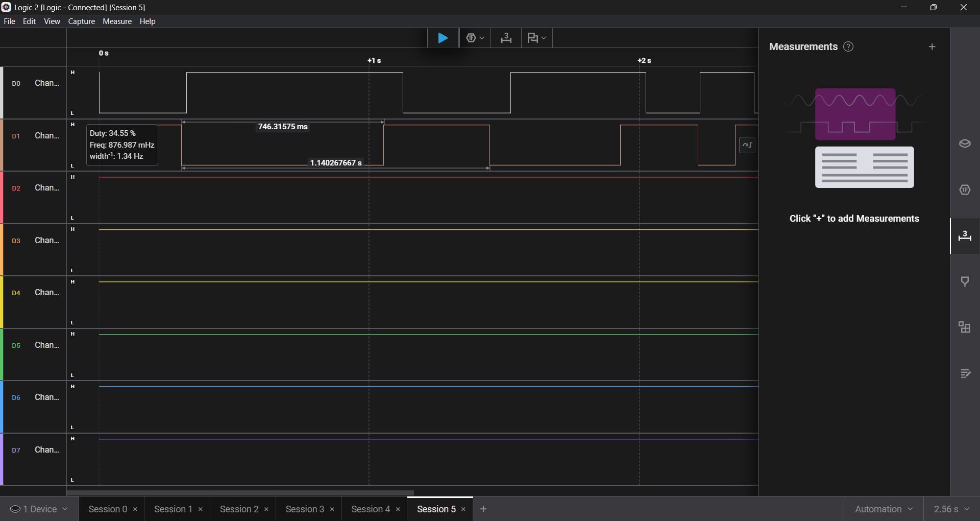Click the horizontal timeline scrollbar
980x521 pixels.
pos(240,493)
